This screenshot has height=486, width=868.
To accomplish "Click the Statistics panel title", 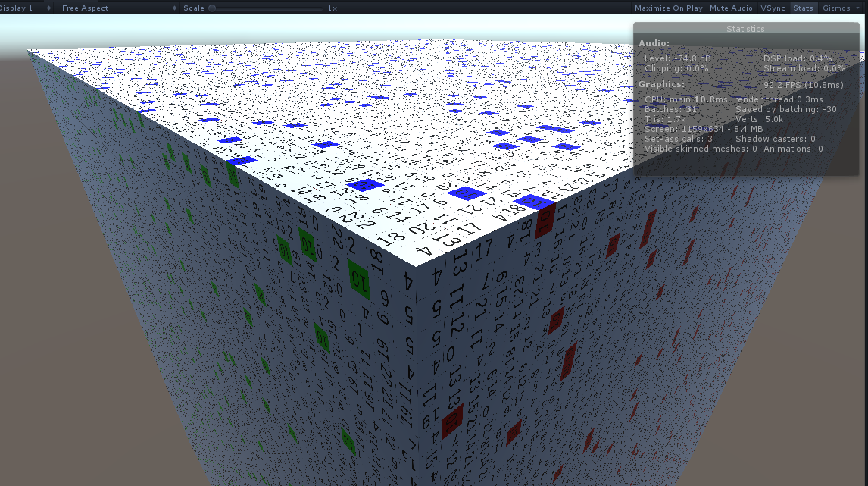I will pyautogui.click(x=745, y=29).
